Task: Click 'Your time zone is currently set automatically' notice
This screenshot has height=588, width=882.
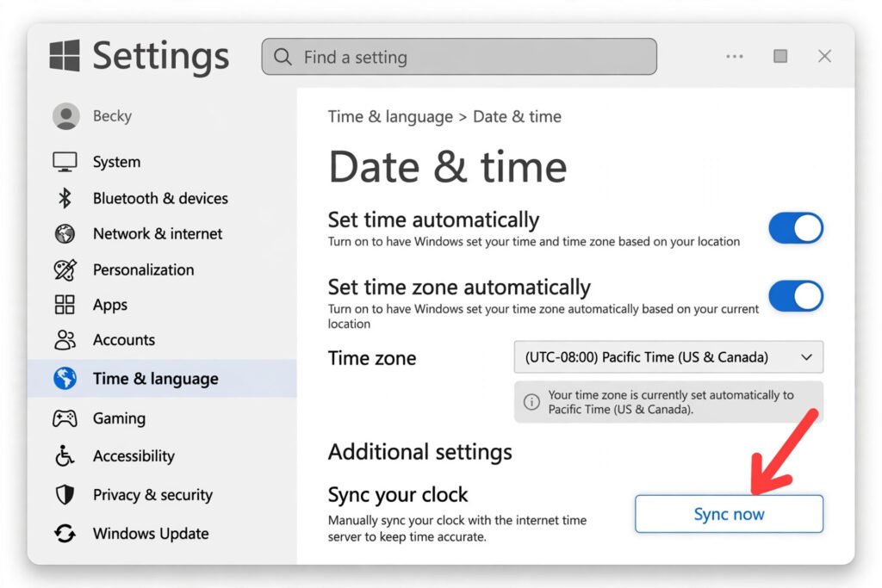Action: (x=668, y=402)
